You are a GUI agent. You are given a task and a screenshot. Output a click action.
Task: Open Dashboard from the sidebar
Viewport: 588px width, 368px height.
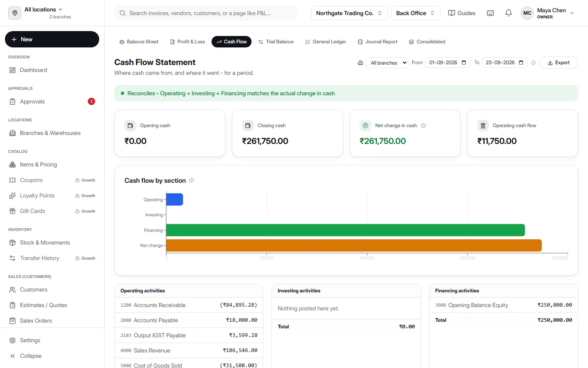pos(52,70)
